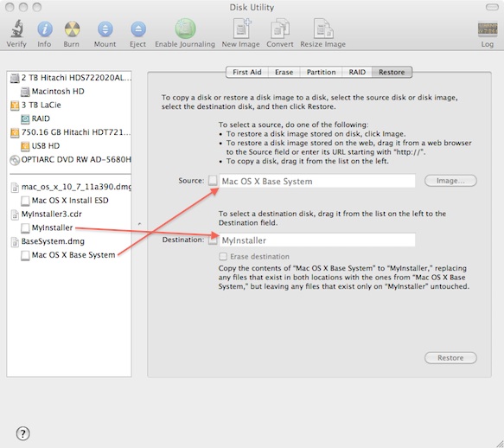Click the Source input field
This screenshot has width=504, height=448.
[x=317, y=181]
